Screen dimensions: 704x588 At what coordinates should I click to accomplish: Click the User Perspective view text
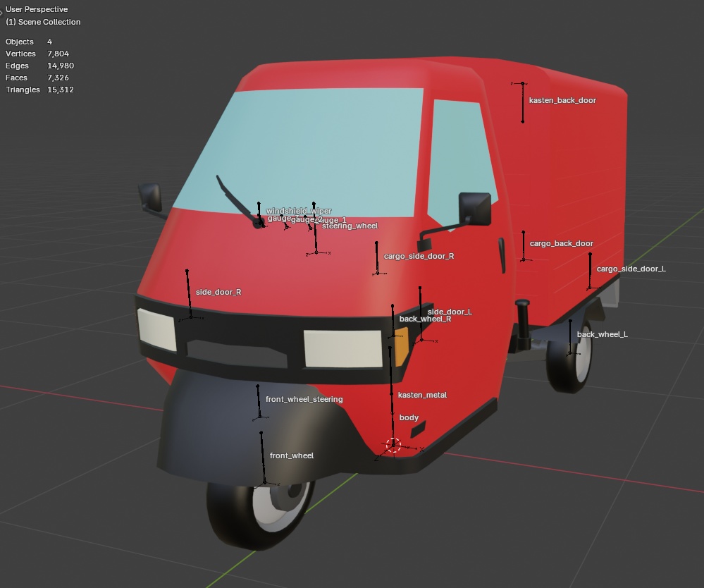coord(37,9)
